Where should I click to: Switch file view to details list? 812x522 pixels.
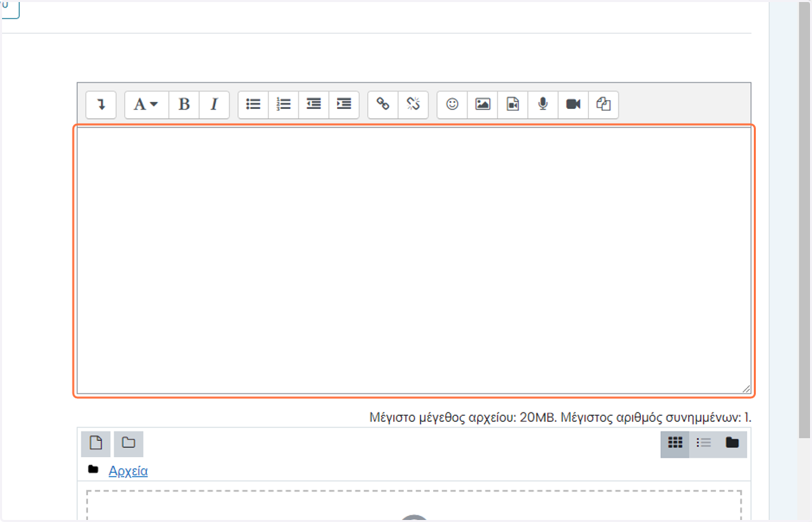click(x=704, y=444)
